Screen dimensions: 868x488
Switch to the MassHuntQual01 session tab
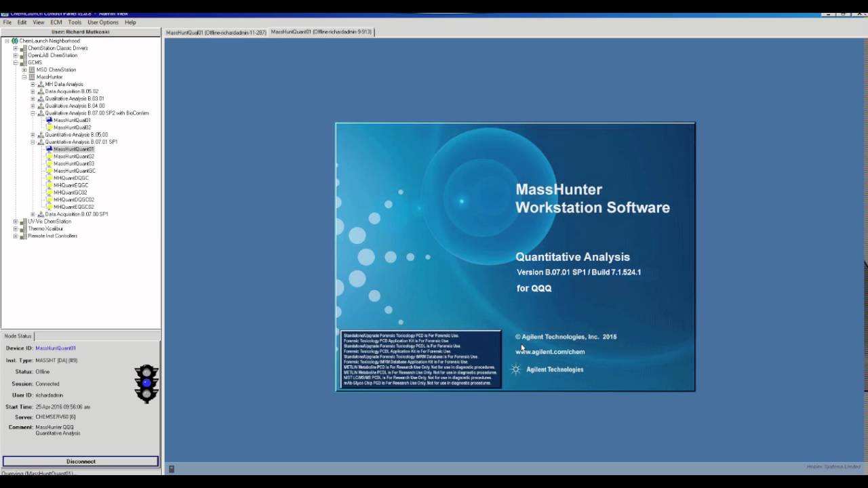216,32
